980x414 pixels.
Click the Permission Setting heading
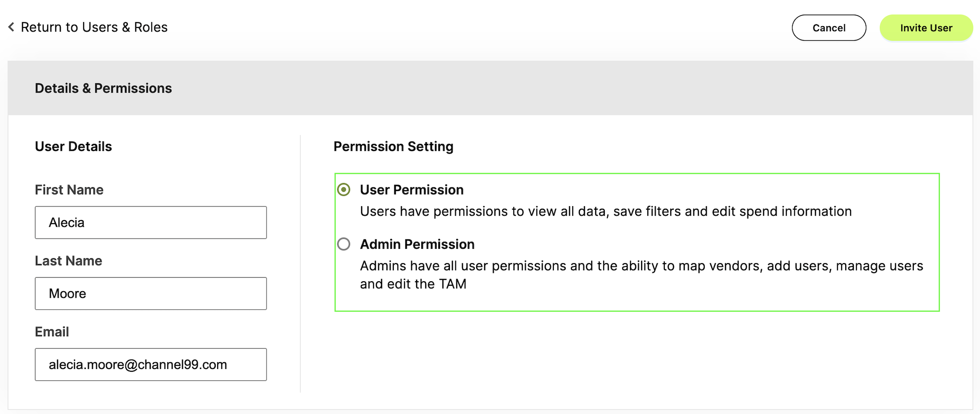pyautogui.click(x=393, y=147)
